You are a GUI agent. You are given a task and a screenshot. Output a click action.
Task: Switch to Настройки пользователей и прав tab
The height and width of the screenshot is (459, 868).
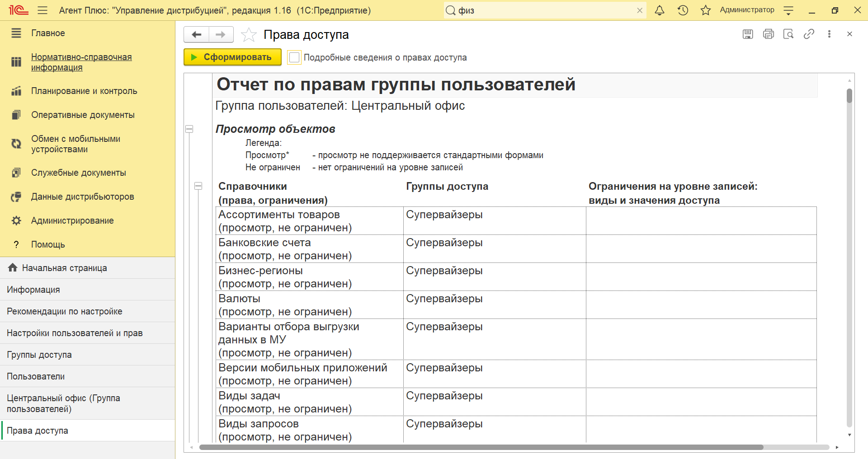(x=88, y=333)
